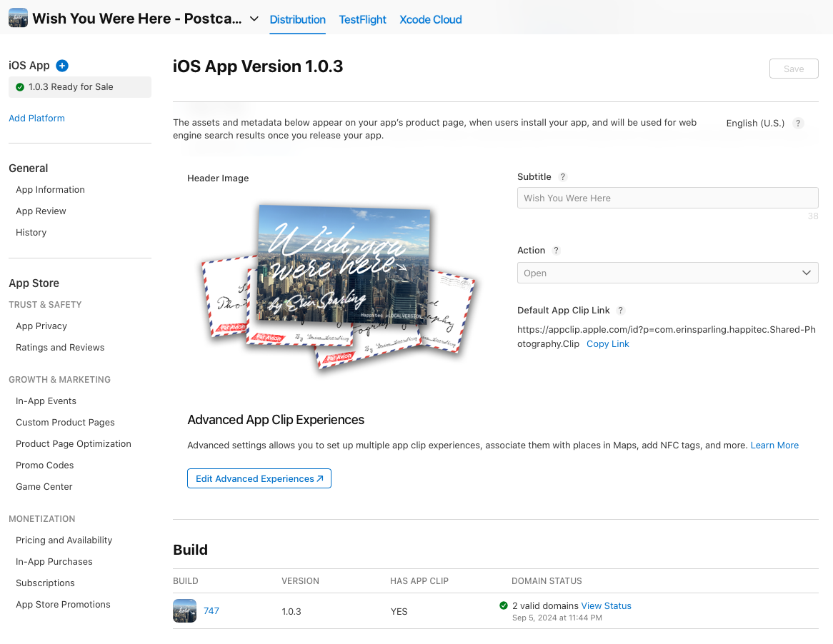This screenshot has width=833, height=644.
Task: Click the Action help question mark icon
Action: pyautogui.click(x=557, y=251)
